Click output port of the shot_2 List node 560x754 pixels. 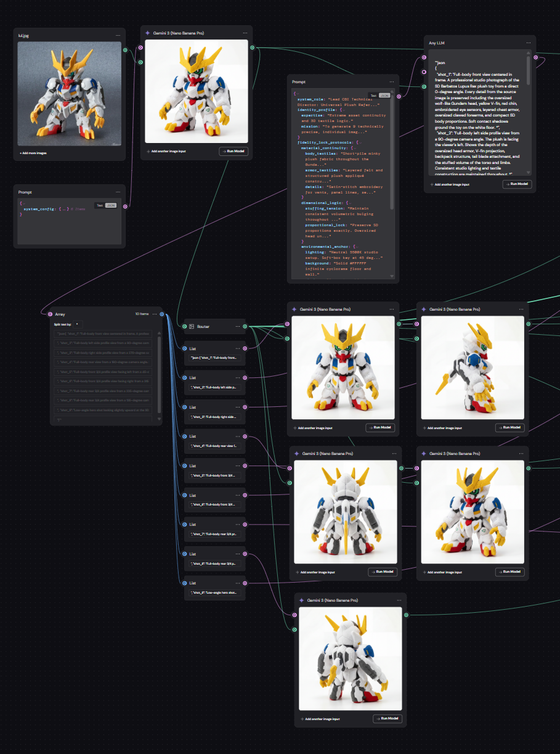tap(245, 377)
